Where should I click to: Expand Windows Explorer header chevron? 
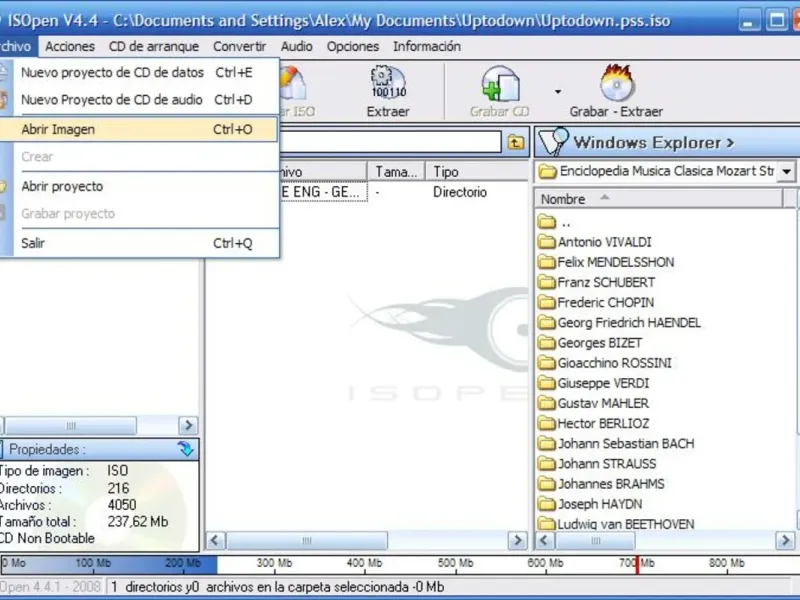[730, 143]
